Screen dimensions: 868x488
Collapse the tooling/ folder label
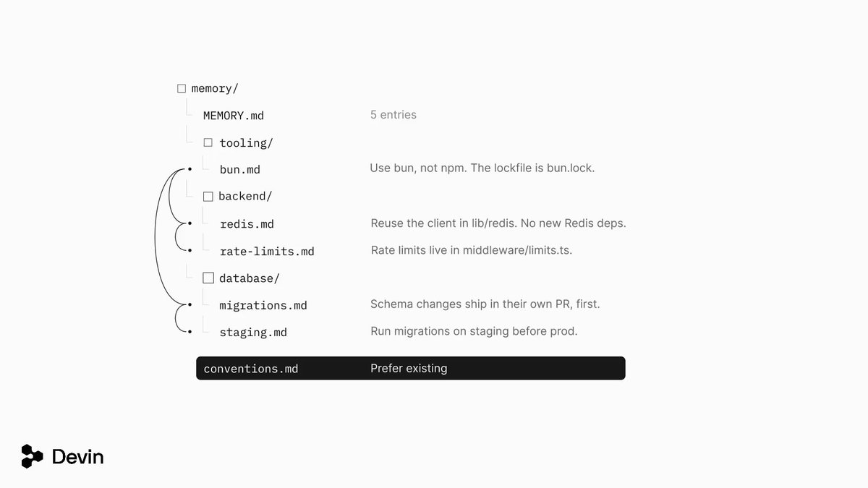[x=247, y=143]
